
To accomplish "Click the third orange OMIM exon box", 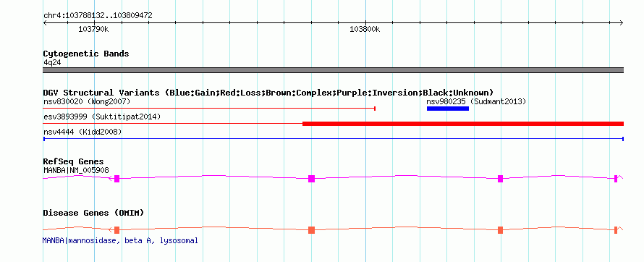I will pyautogui.click(x=500, y=230).
